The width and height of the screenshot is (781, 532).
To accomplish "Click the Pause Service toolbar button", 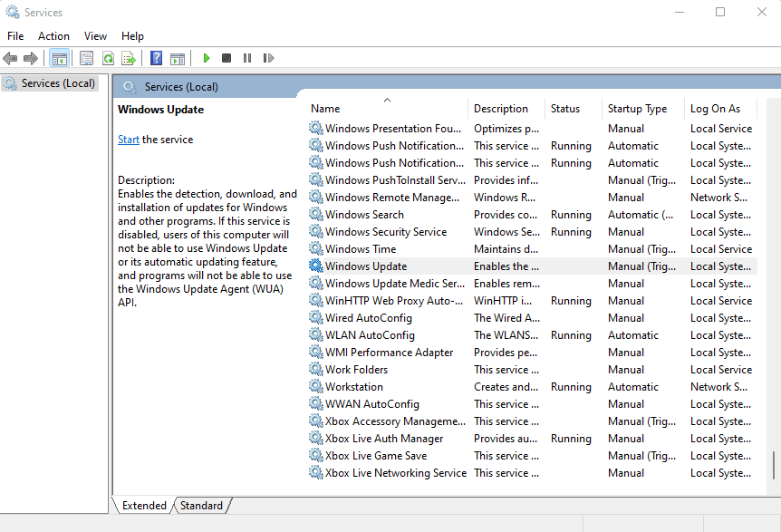I will click(x=247, y=58).
